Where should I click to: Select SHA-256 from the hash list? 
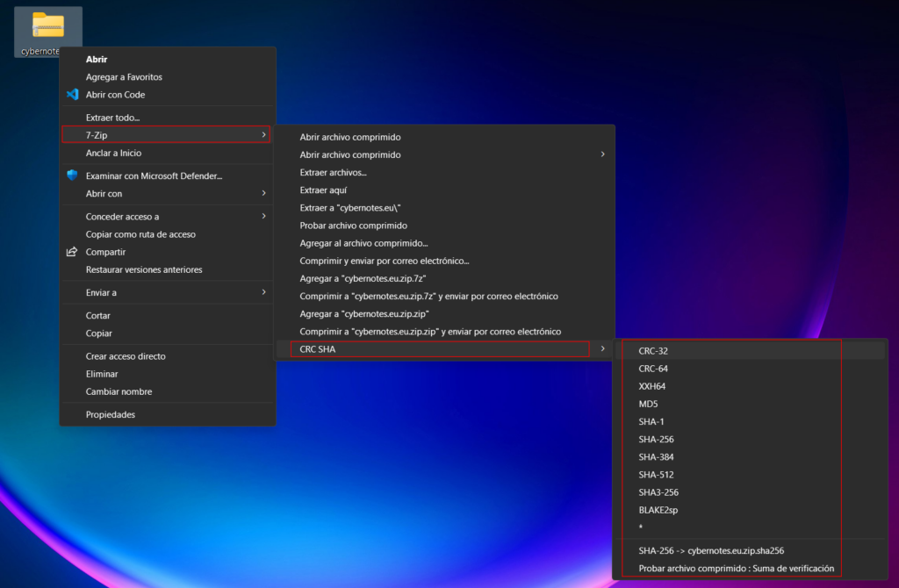coord(658,439)
